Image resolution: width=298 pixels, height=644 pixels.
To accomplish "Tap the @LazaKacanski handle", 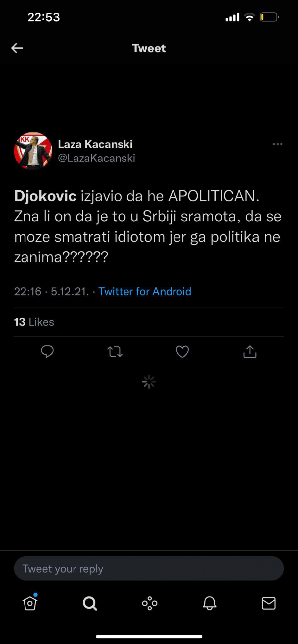I will pos(96,158).
